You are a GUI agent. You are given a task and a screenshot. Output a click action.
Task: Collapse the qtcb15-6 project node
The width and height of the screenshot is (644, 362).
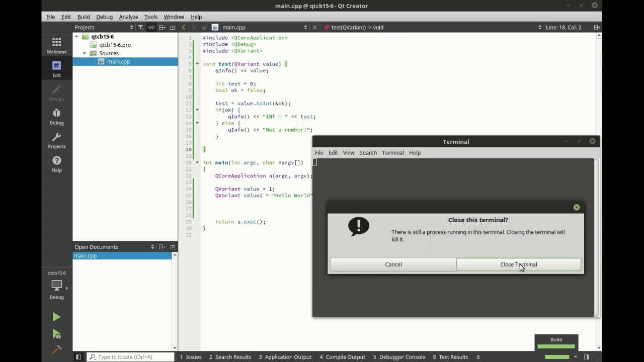[76, 37]
